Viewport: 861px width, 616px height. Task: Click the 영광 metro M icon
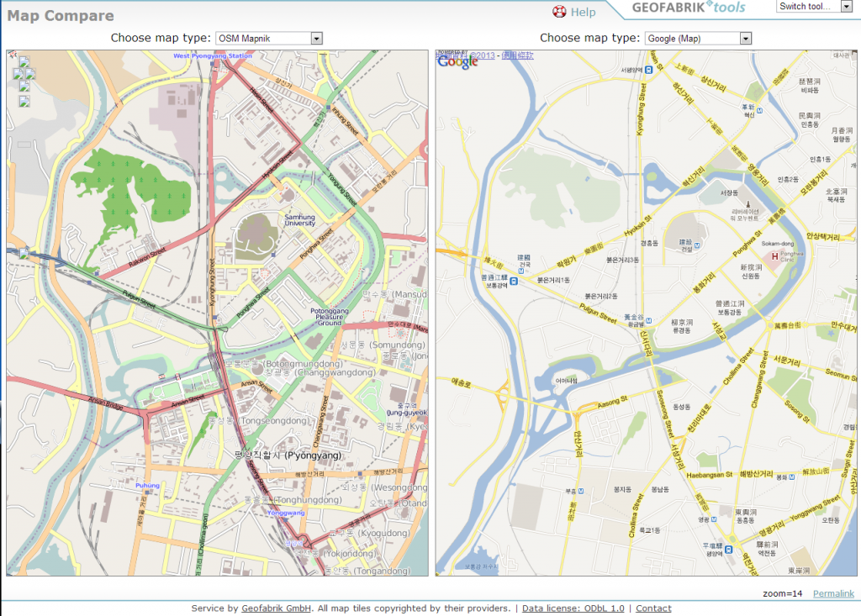click(x=714, y=519)
